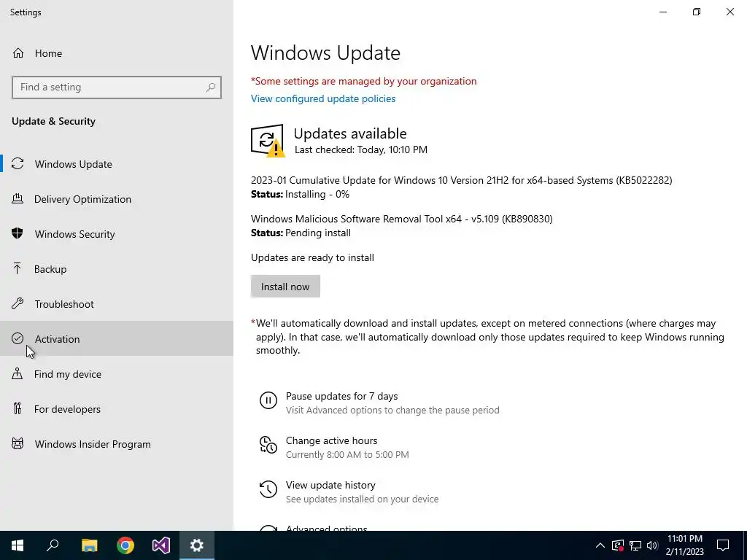The image size is (747, 560).
Task: Click the Windows Insider Program cat icon
Action: point(18,444)
